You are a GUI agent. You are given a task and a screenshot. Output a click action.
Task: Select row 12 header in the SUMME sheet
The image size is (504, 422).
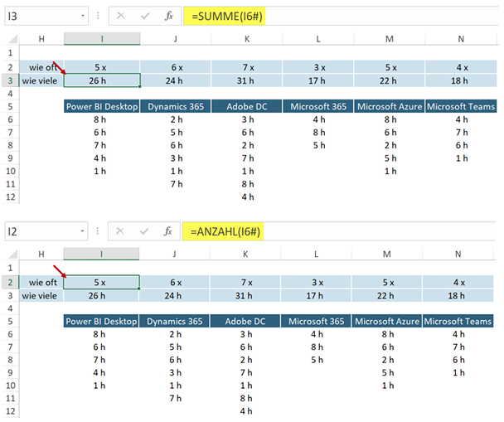point(10,196)
